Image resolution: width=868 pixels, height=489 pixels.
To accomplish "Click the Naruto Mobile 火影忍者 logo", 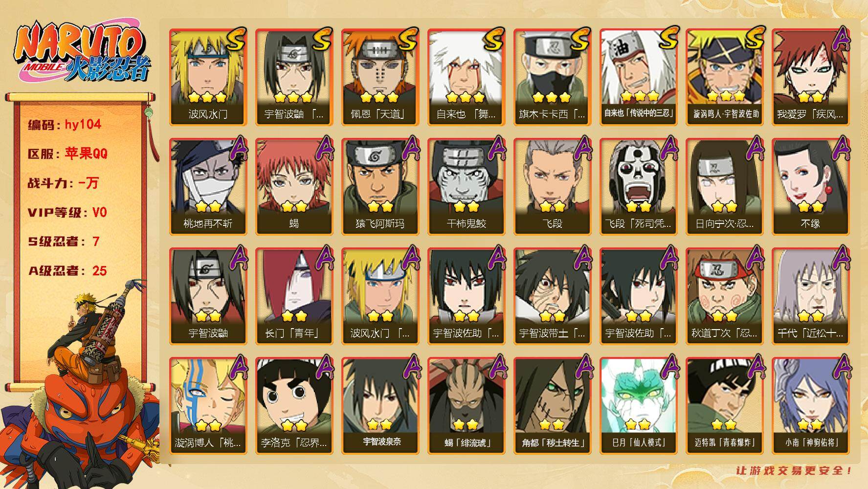I will tap(82, 53).
